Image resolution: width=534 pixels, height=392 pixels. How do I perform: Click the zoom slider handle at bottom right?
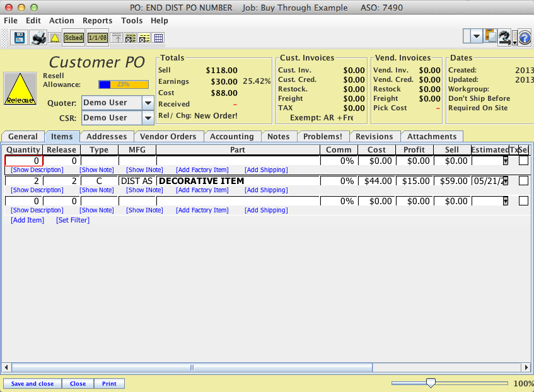(431, 383)
